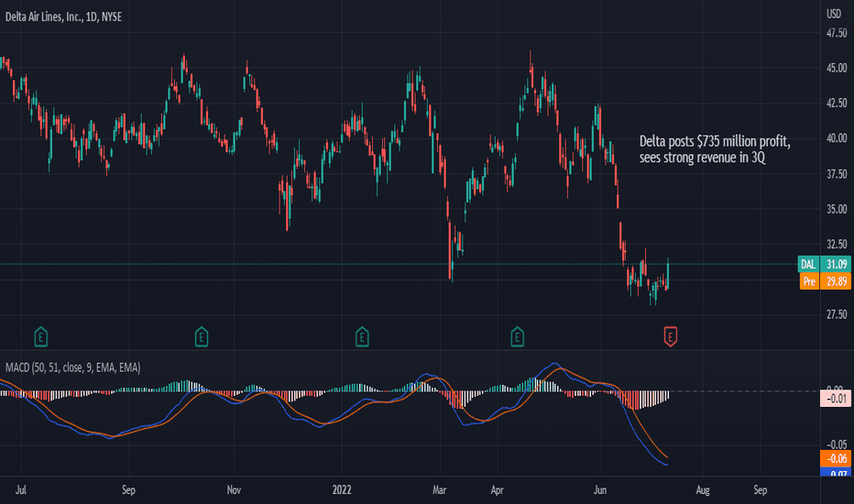
Task: Click the 45.00 price axis label
Action: [837, 68]
